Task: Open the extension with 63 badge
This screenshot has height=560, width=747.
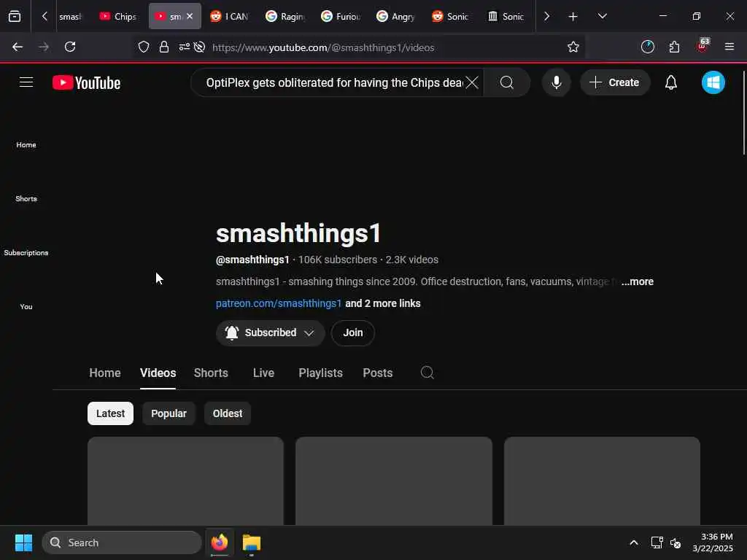Action: [x=702, y=46]
